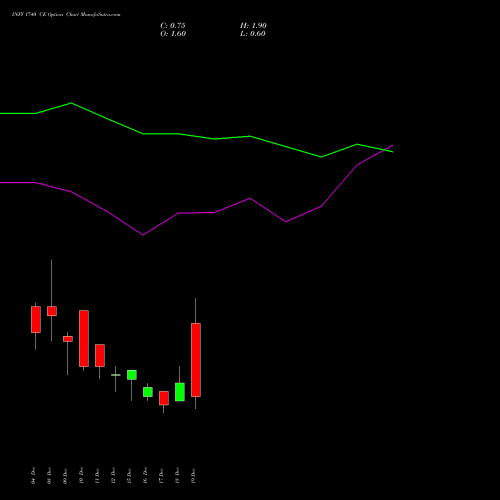
Task: Click the large red candle for 19 Dec
Action: 196,360
